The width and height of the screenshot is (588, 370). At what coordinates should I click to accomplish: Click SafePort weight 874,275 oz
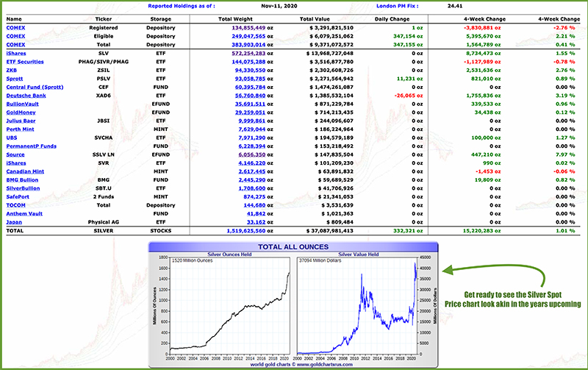[x=254, y=197]
